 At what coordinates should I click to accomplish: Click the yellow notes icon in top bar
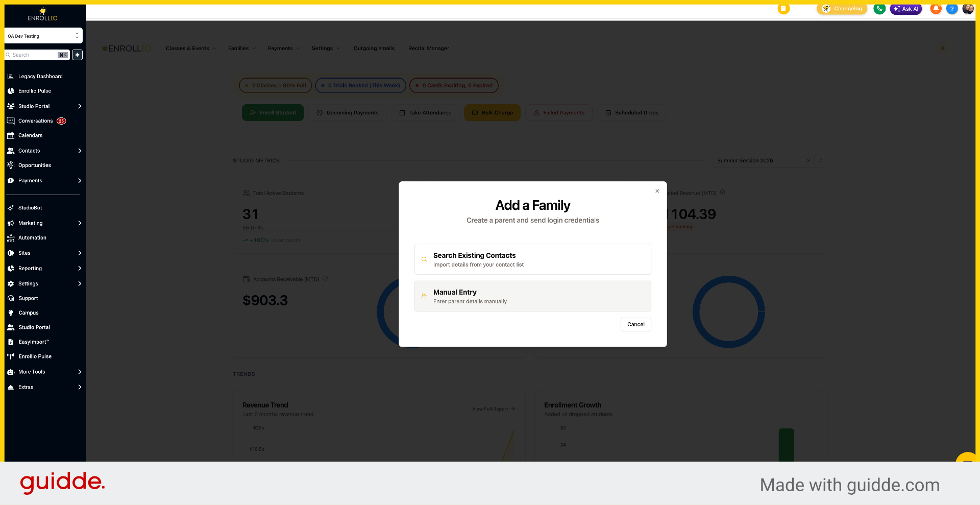[x=783, y=9]
